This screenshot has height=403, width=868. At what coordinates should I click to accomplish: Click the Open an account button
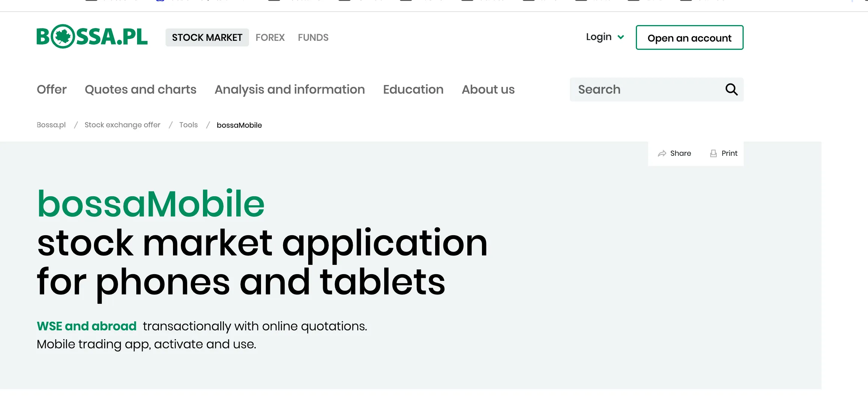click(689, 37)
